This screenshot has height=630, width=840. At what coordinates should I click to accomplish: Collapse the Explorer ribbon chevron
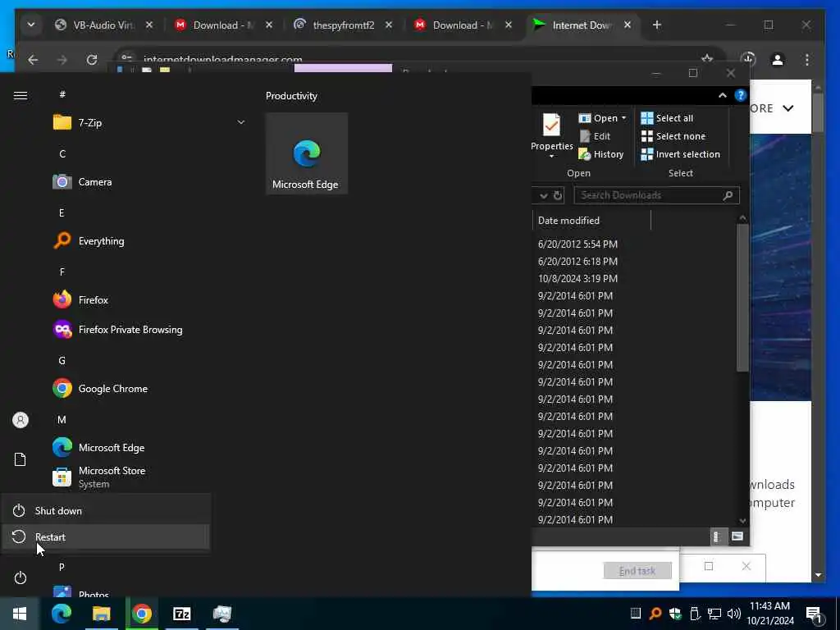point(722,95)
